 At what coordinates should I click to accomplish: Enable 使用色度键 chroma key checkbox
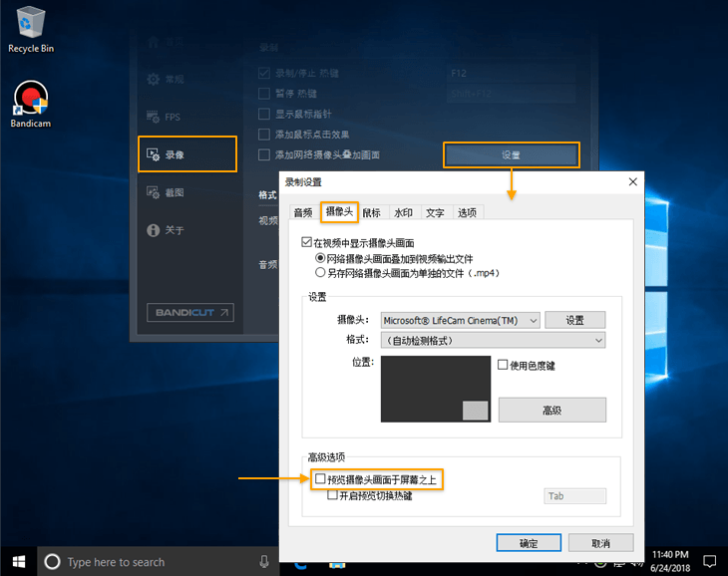[x=503, y=365]
